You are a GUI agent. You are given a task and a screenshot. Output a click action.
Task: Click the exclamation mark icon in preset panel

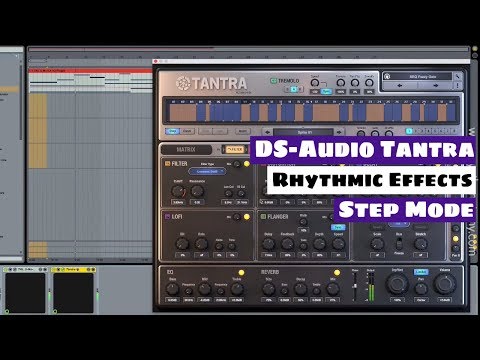tap(458, 86)
